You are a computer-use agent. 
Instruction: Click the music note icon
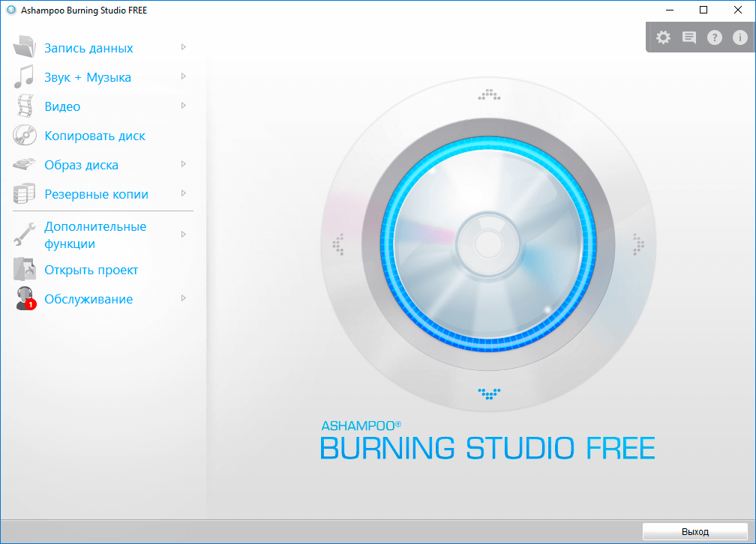(x=25, y=77)
